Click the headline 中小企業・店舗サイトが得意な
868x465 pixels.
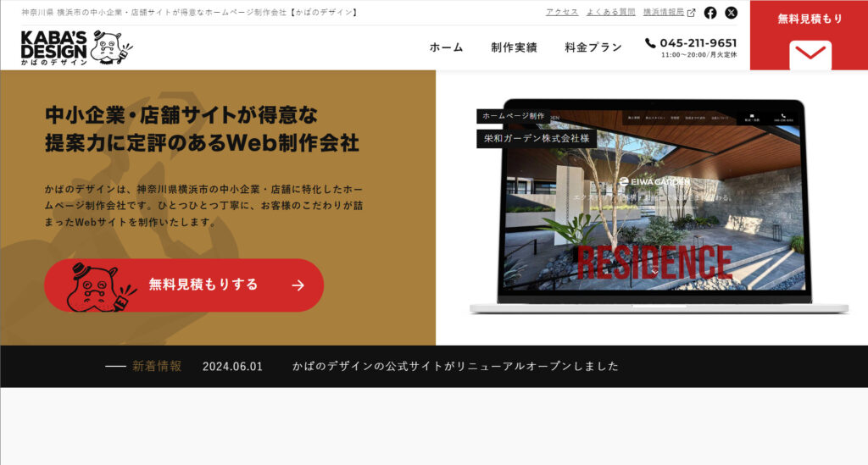[181, 115]
